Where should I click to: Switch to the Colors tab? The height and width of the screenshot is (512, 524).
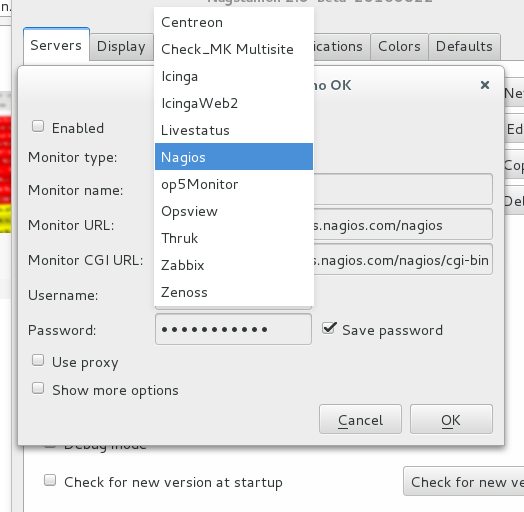399,46
